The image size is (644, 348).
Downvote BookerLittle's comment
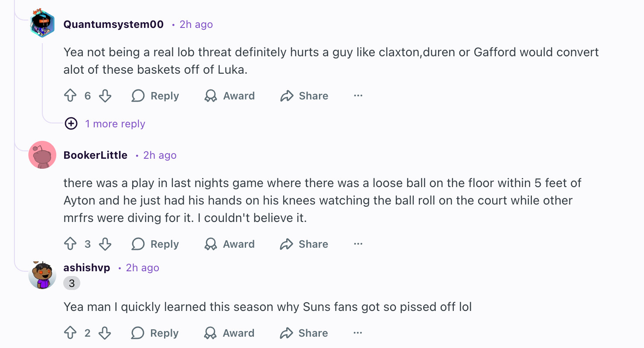coord(105,244)
